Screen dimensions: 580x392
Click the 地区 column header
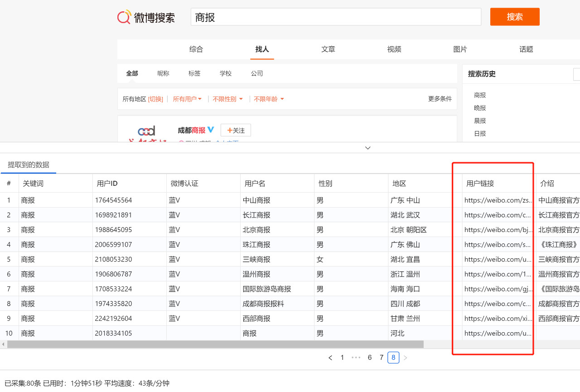pyautogui.click(x=425, y=184)
